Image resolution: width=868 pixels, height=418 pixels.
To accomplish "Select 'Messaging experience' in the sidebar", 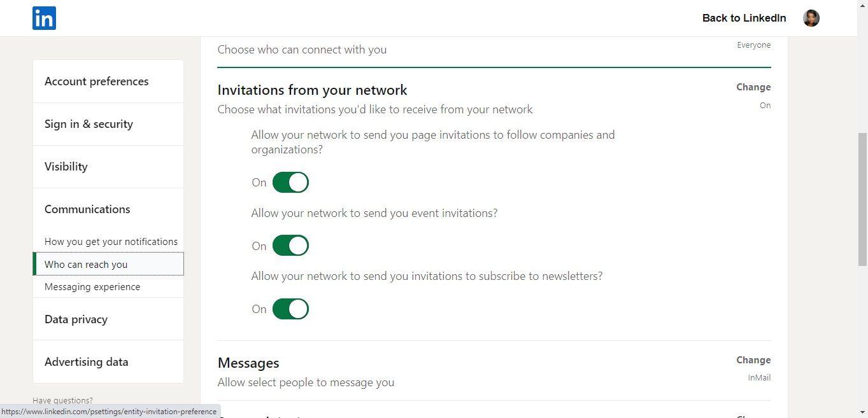I will [x=92, y=286].
